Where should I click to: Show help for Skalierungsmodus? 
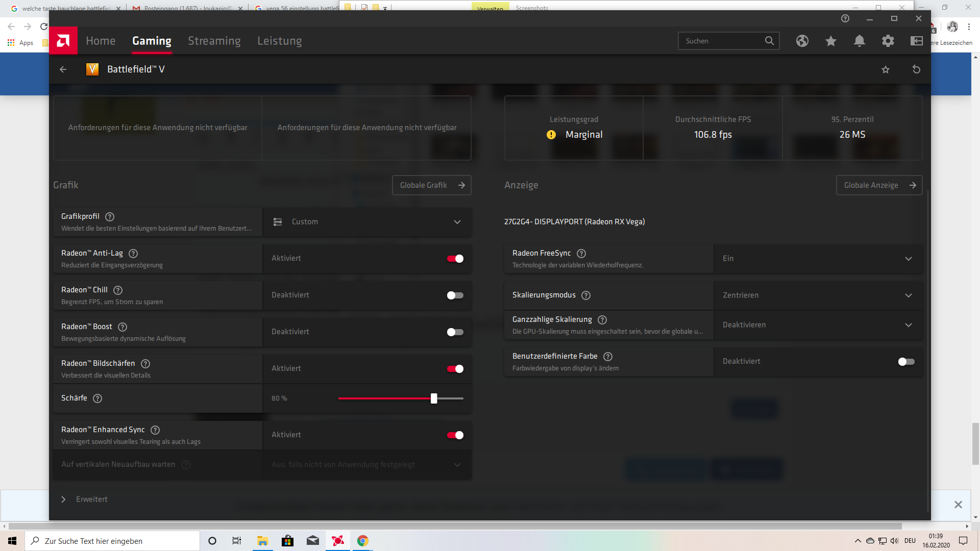pos(586,295)
